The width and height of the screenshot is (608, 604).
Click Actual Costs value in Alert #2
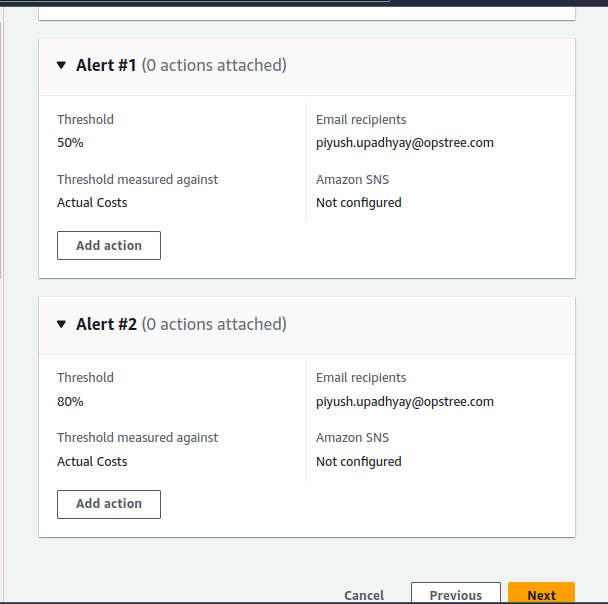point(92,462)
